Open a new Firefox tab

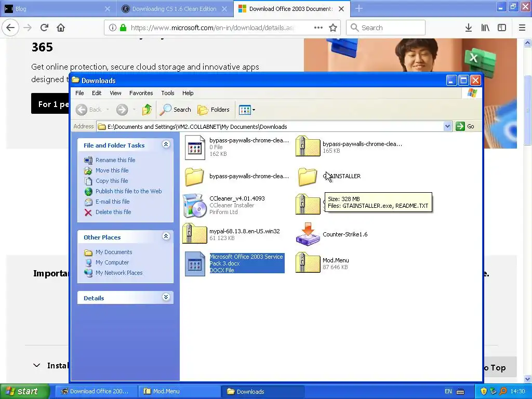[x=359, y=9]
